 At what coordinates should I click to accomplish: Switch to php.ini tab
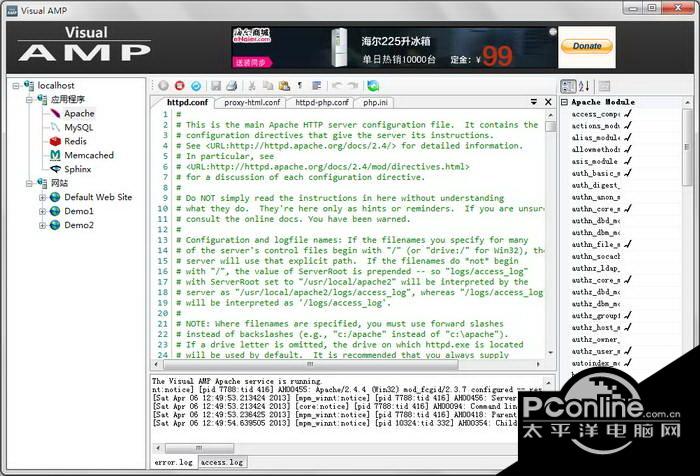coord(375,102)
